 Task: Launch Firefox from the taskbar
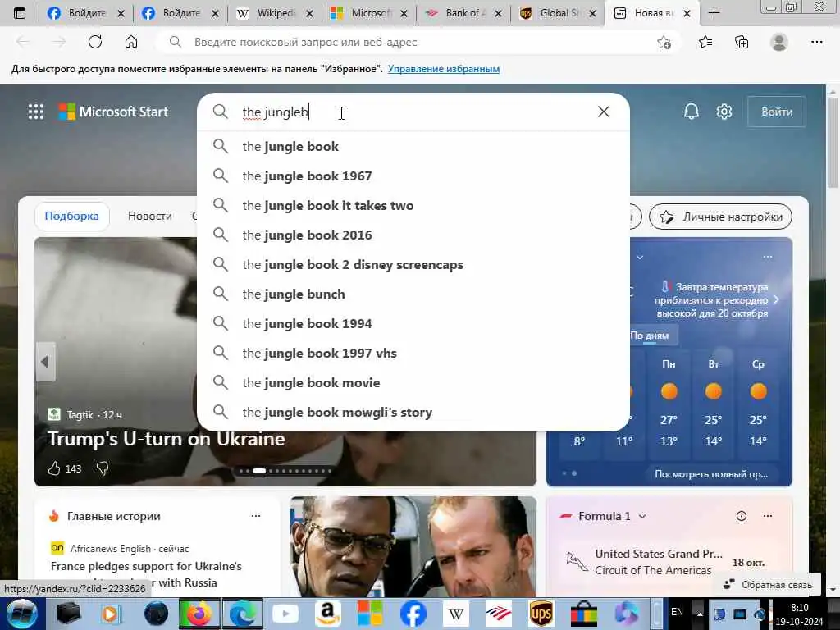pos(199,614)
